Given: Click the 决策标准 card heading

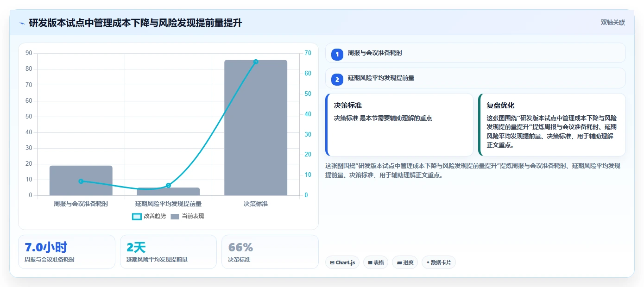Looking at the screenshot, I should [x=348, y=106].
